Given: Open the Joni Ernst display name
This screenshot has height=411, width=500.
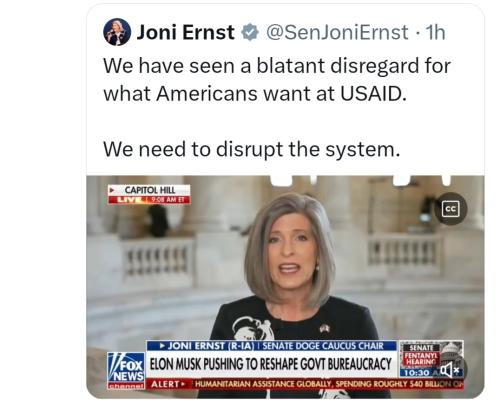Looking at the screenshot, I should pos(185,32).
